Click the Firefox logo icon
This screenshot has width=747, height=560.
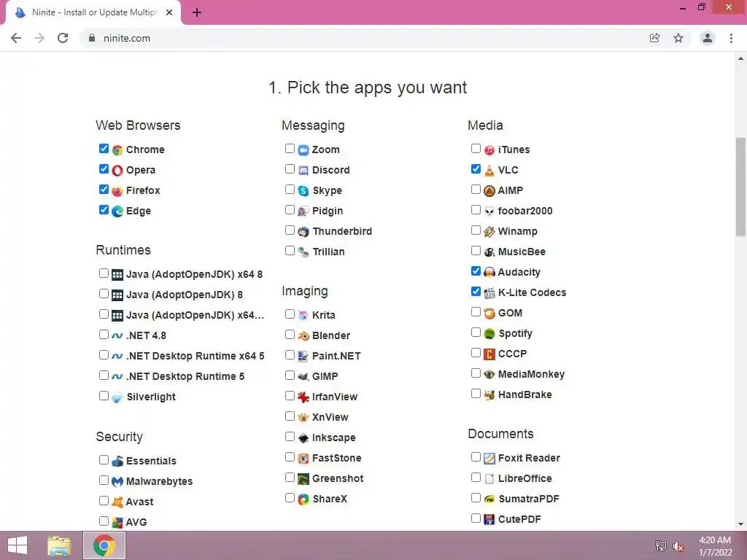click(x=117, y=191)
